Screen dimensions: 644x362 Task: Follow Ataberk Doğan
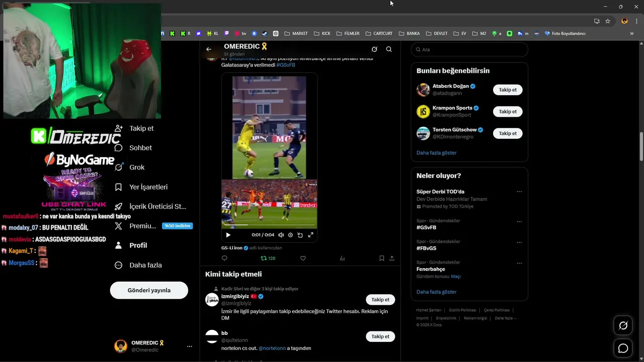coord(508,90)
